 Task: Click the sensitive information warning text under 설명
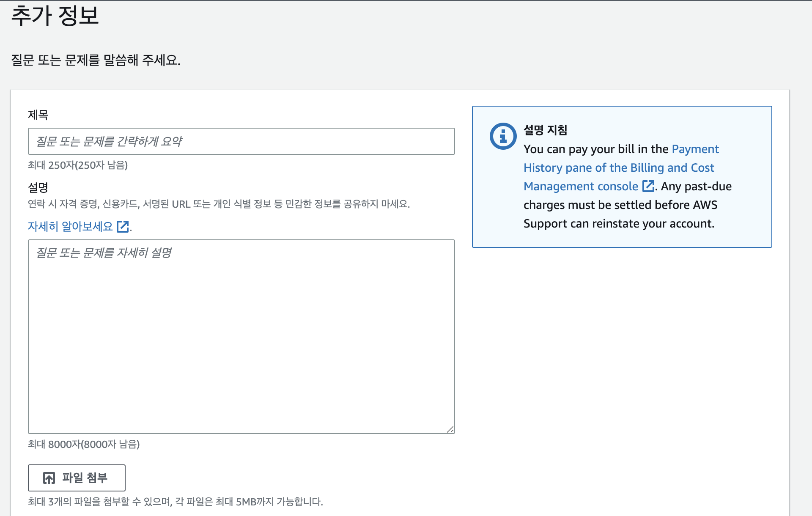(x=219, y=204)
